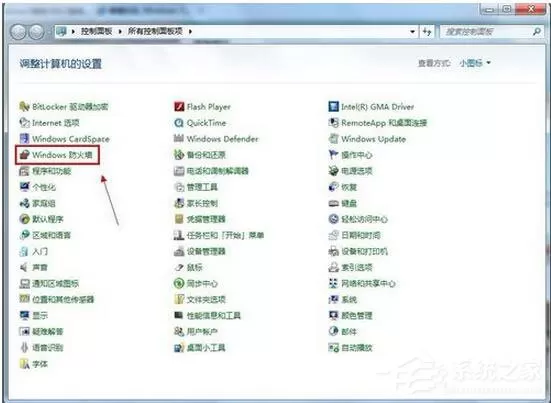Image resolution: width=551 pixels, height=403 pixels.
Task: Click the 文件夹选项 folder options link
Action: (206, 300)
